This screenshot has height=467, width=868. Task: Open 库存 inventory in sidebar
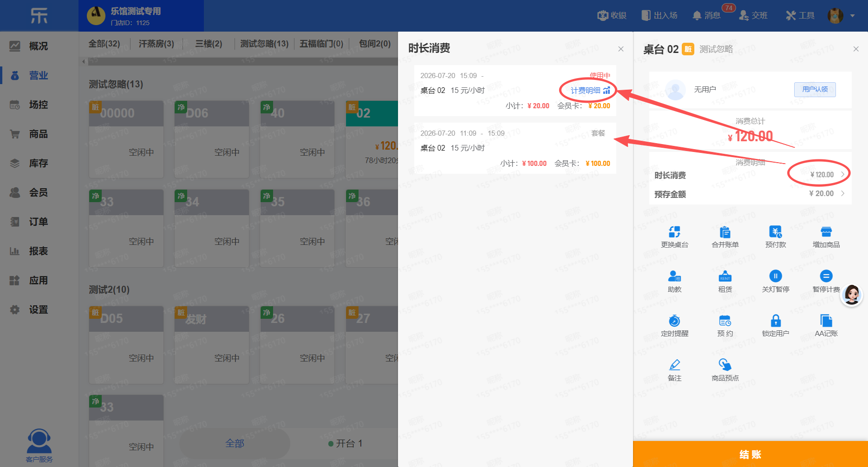point(39,163)
